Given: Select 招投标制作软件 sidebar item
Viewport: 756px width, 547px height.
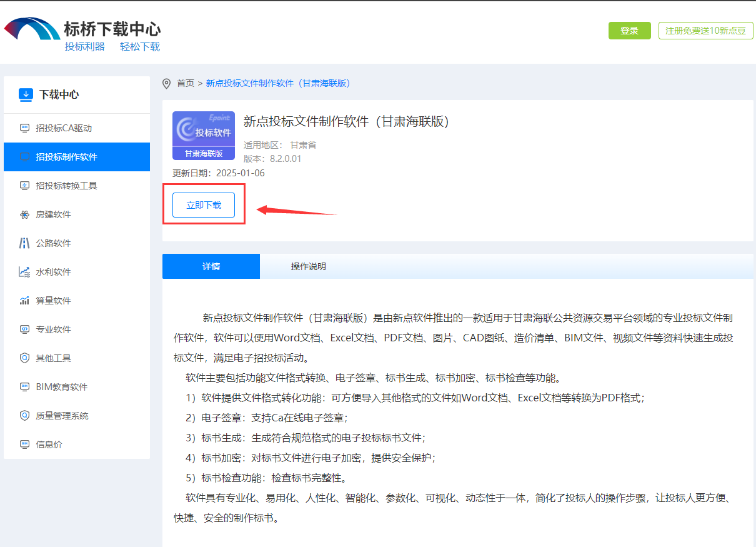Looking at the screenshot, I should pyautogui.click(x=77, y=157).
